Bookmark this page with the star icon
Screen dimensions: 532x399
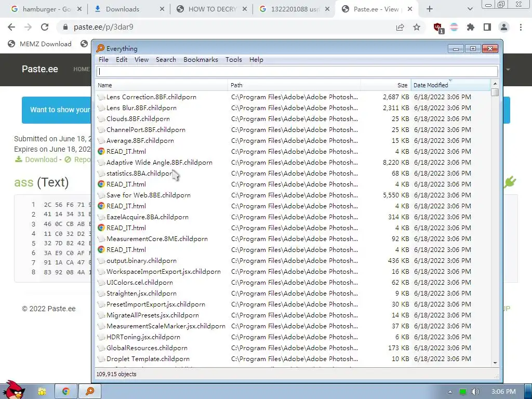417,27
